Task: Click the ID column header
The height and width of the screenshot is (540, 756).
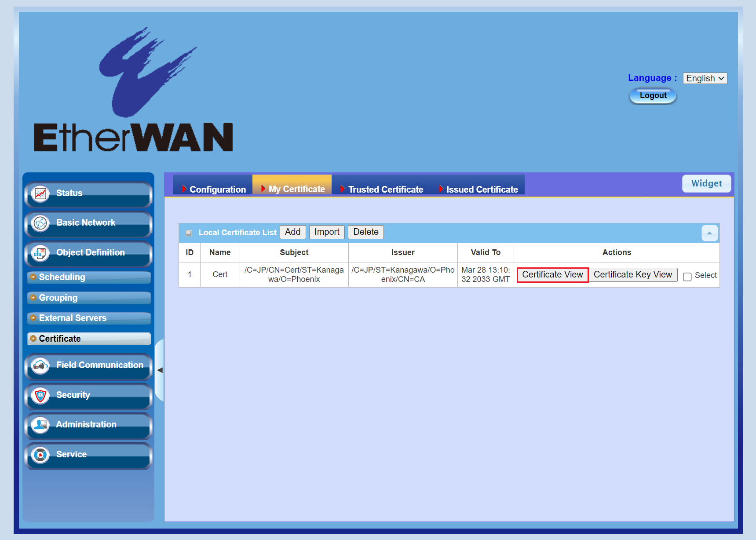Action: click(x=190, y=252)
